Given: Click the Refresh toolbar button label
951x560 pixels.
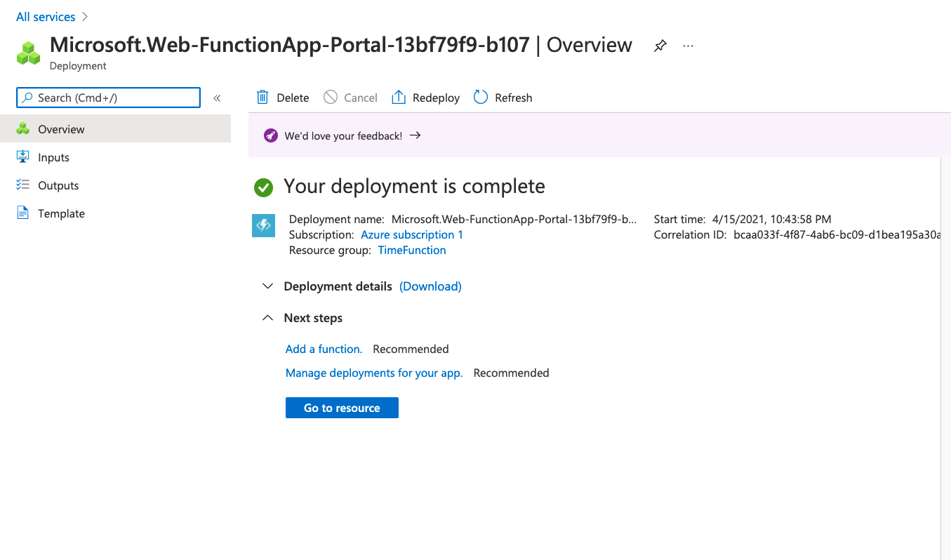Looking at the screenshot, I should pyautogui.click(x=514, y=98).
